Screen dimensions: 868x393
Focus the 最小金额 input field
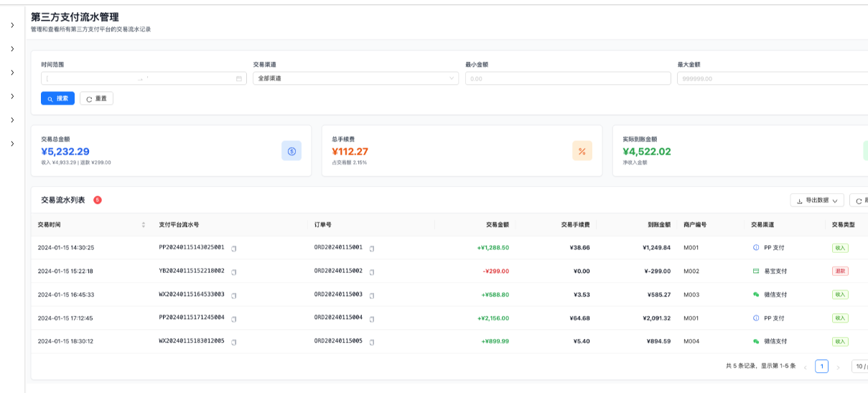[568, 78]
